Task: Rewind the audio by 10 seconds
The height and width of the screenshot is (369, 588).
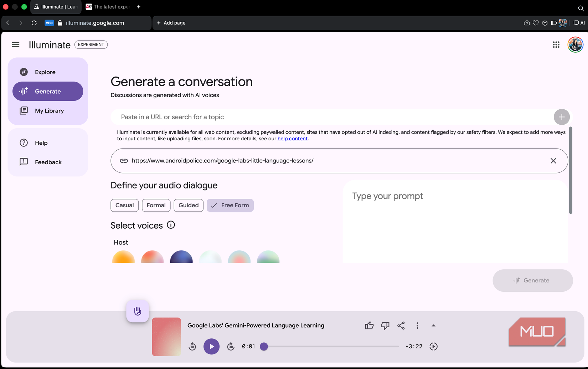Action: click(x=192, y=346)
